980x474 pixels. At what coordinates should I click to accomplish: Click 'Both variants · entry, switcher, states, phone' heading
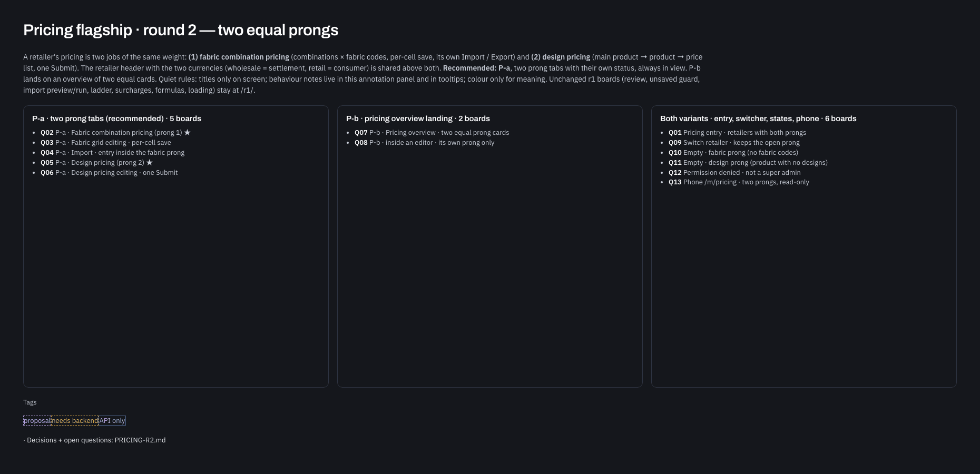[758, 118]
